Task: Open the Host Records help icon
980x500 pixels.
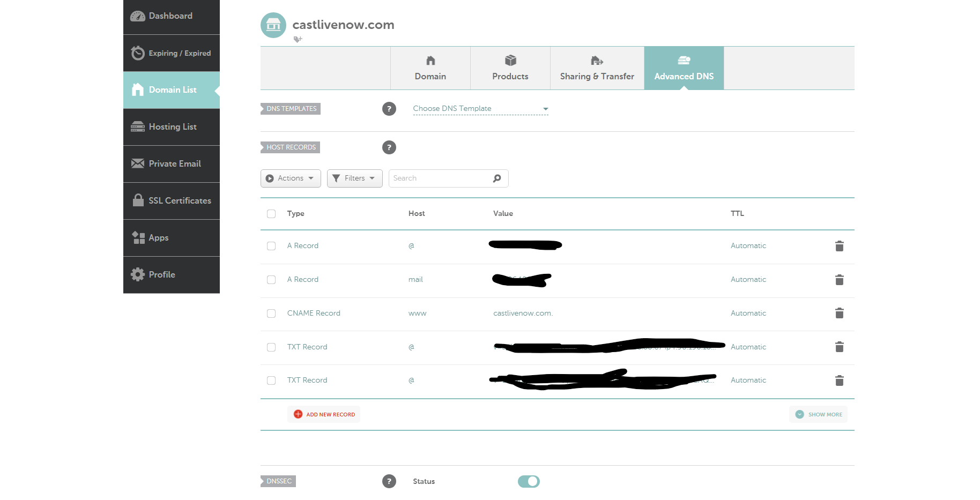Action: coord(389,147)
